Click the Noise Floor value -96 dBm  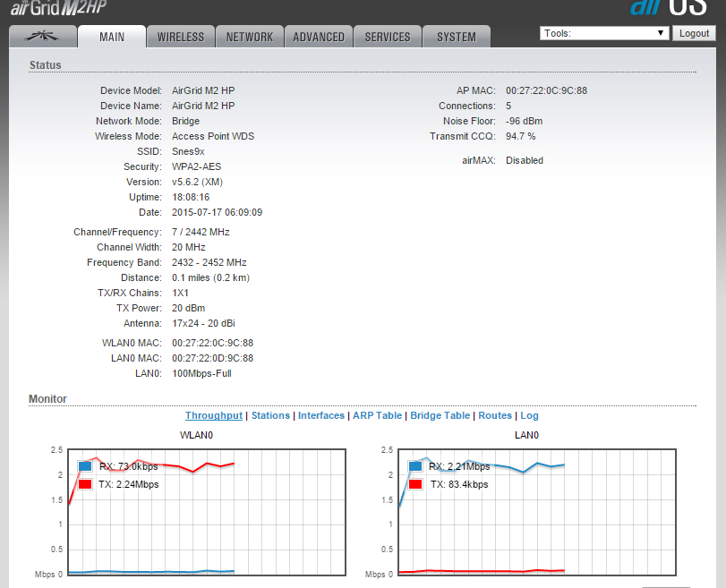(524, 121)
